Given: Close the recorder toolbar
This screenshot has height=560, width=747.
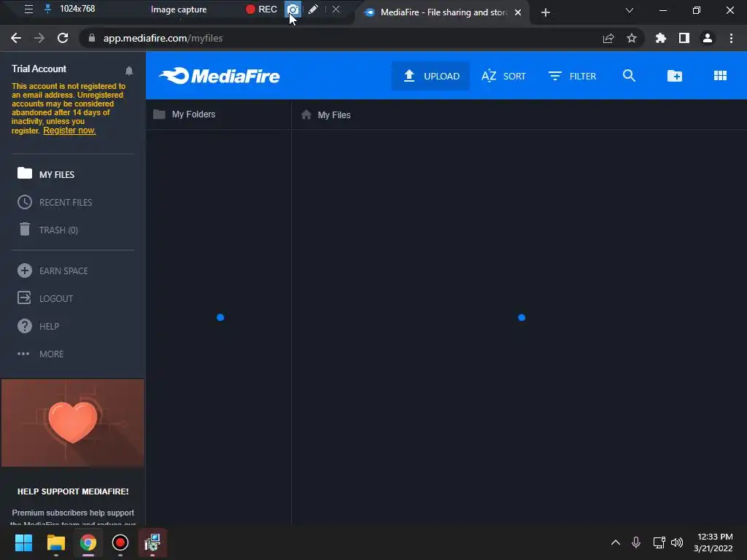Looking at the screenshot, I should [336, 9].
